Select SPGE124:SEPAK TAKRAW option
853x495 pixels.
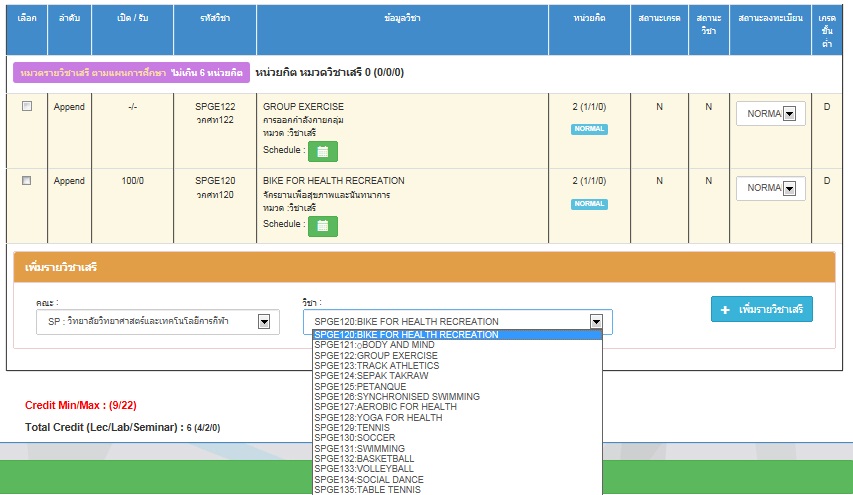[x=458, y=376]
